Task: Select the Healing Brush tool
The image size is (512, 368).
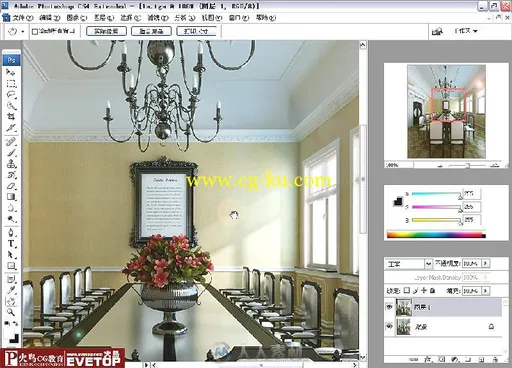Action: [11, 141]
